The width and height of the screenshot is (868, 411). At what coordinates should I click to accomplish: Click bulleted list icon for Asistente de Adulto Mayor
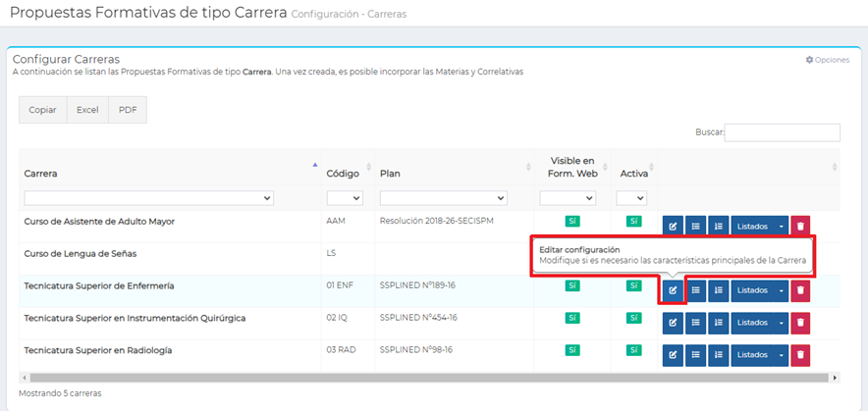695,227
